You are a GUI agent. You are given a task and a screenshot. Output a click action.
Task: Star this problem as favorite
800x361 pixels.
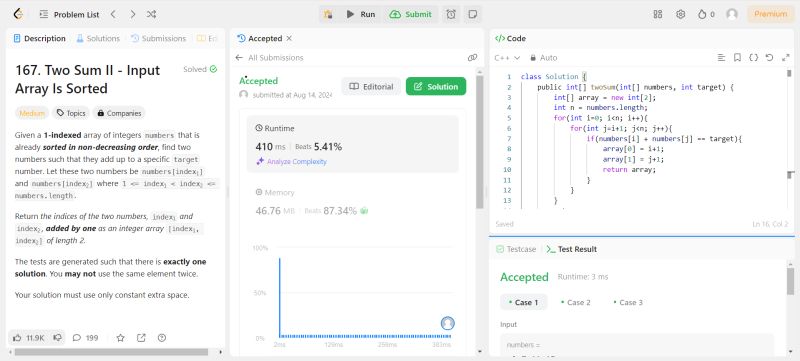pyautogui.click(x=120, y=338)
